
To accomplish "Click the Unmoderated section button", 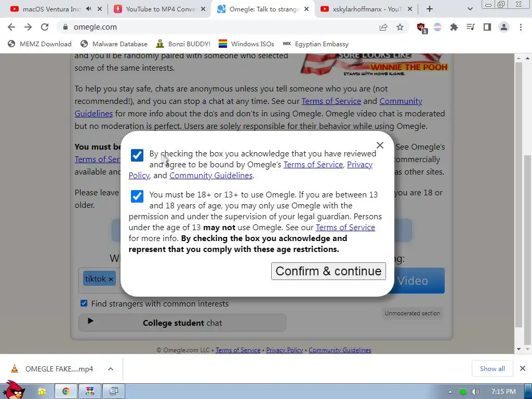I will (412, 313).
